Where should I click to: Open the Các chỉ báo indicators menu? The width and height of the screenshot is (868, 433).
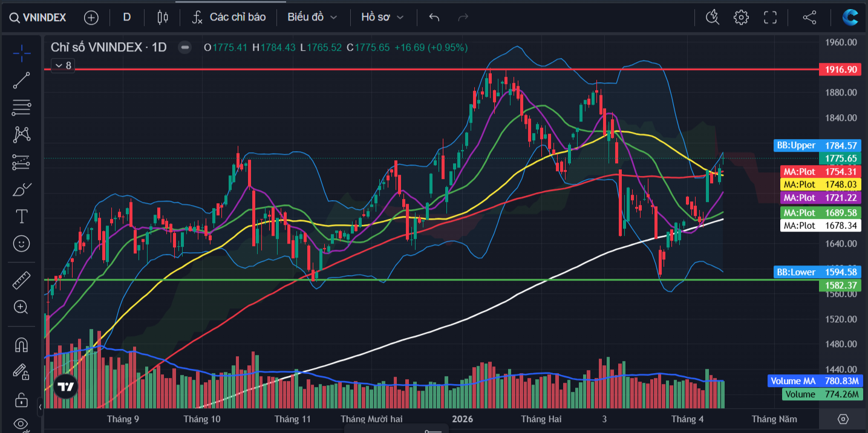point(229,18)
